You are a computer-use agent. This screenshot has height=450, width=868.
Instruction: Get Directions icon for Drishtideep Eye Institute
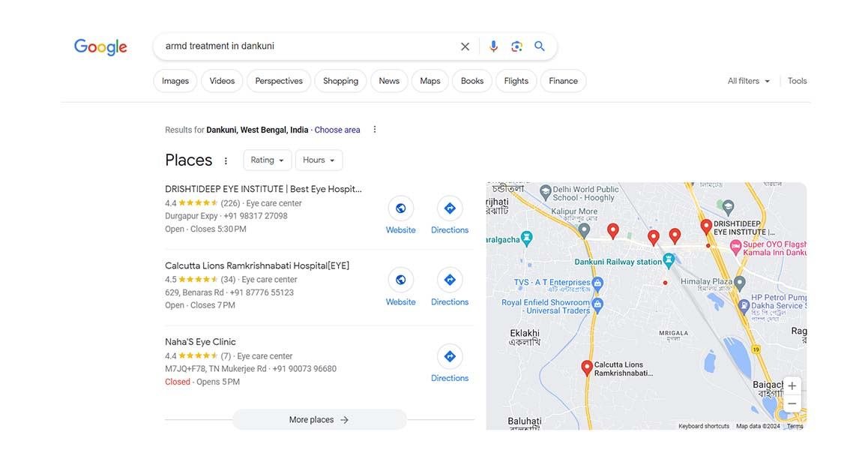pos(450,208)
